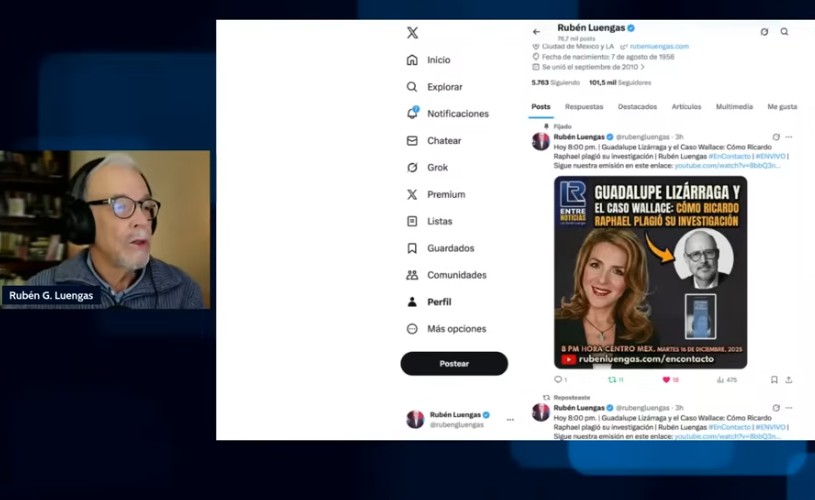Open Chatear messages in sidebar

(433, 140)
